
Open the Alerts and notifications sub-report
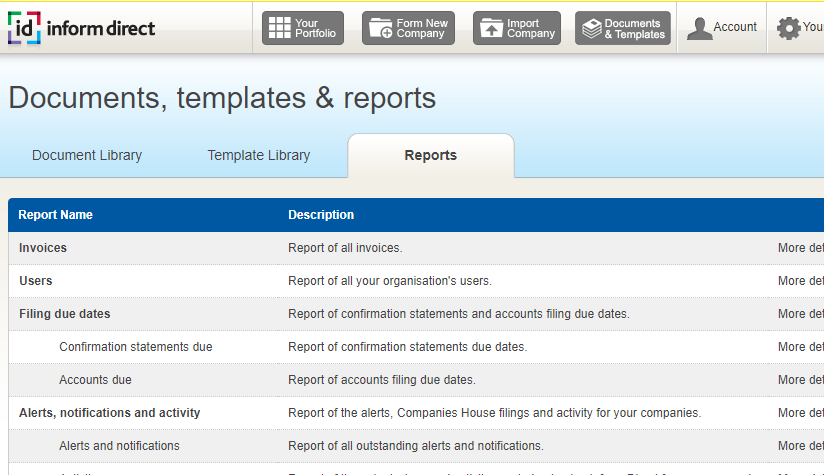click(x=120, y=446)
